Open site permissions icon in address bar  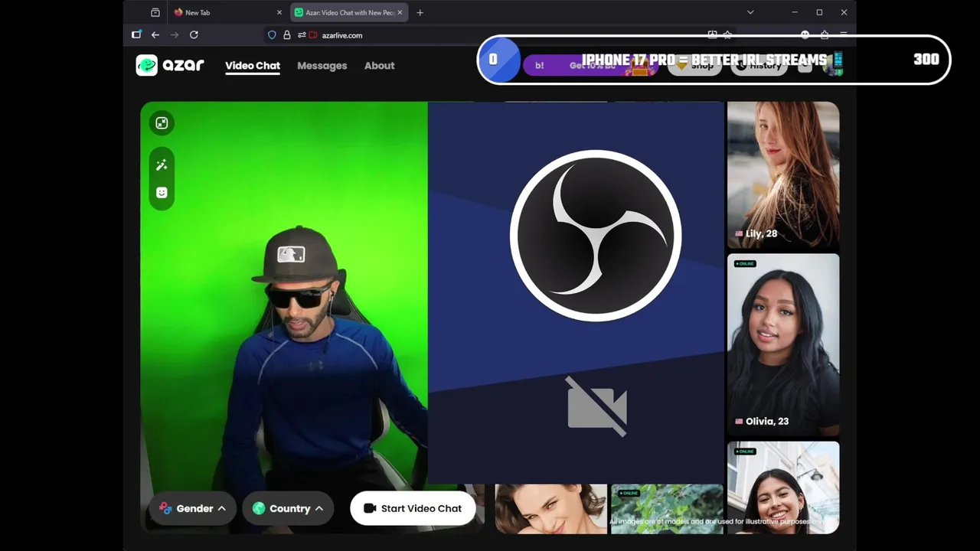(302, 34)
